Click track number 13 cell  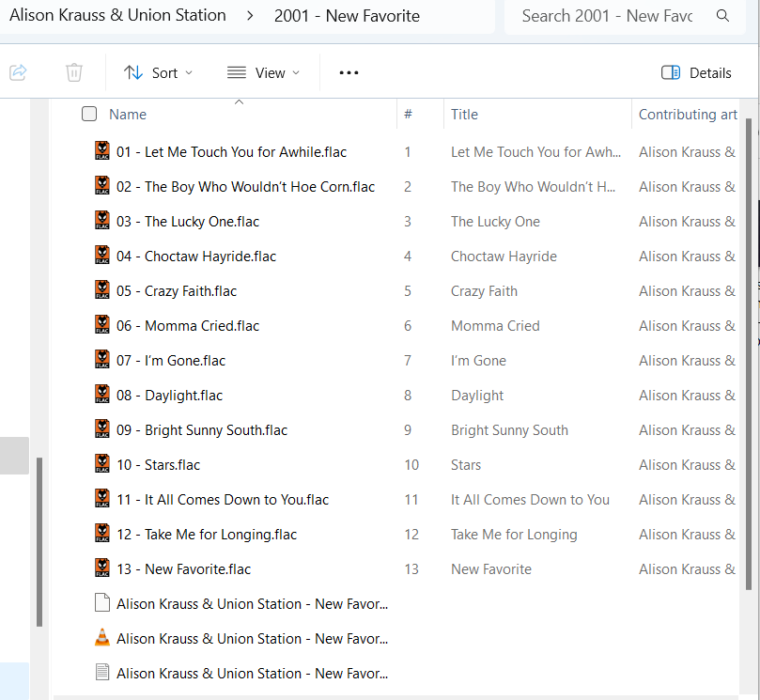click(411, 569)
